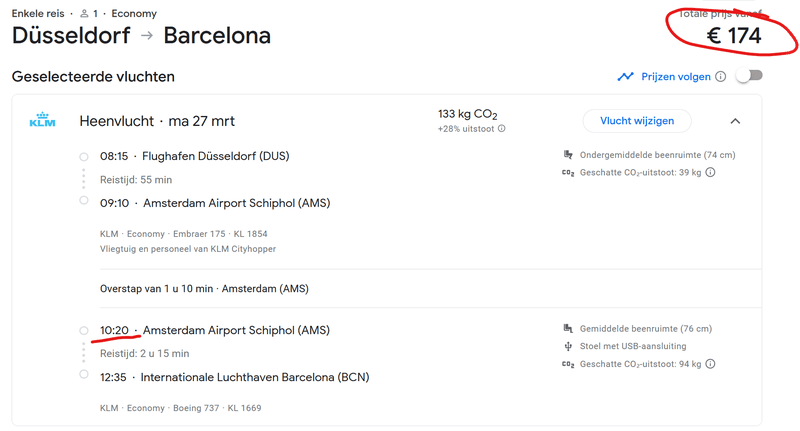Toggle the Prijzen volgen switch
This screenshot has height=431, width=800.
(x=749, y=76)
